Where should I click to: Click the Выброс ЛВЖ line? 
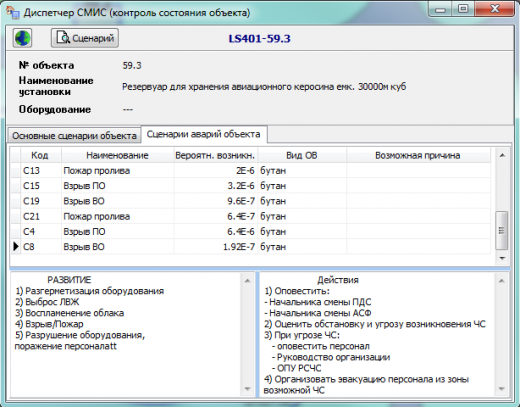click(x=47, y=302)
